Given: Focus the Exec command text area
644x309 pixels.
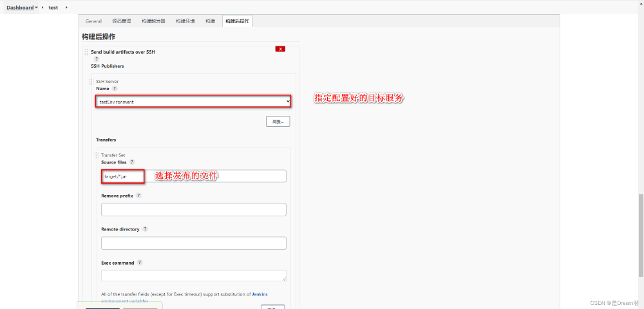Looking at the screenshot, I should click(x=194, y=276).
